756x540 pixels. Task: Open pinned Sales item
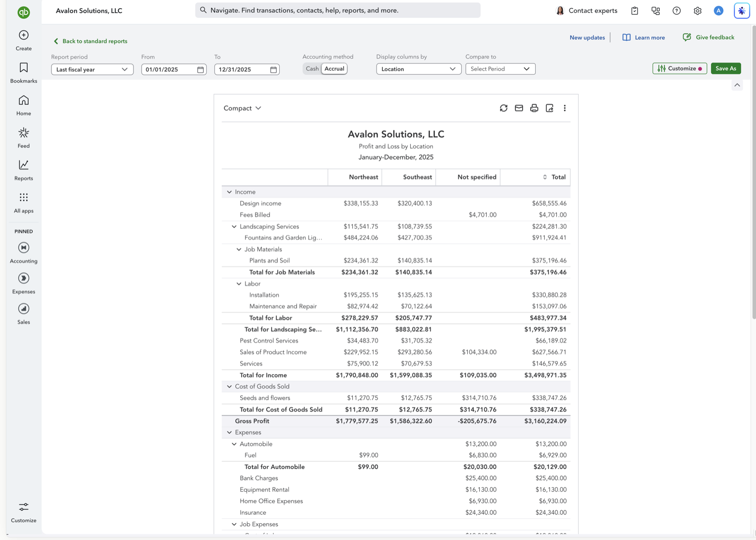click(x=24, y=314)
